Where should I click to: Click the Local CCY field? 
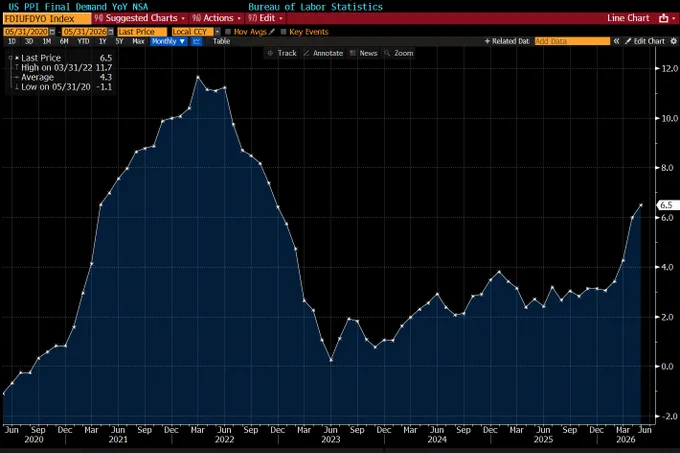click(193, 32)
